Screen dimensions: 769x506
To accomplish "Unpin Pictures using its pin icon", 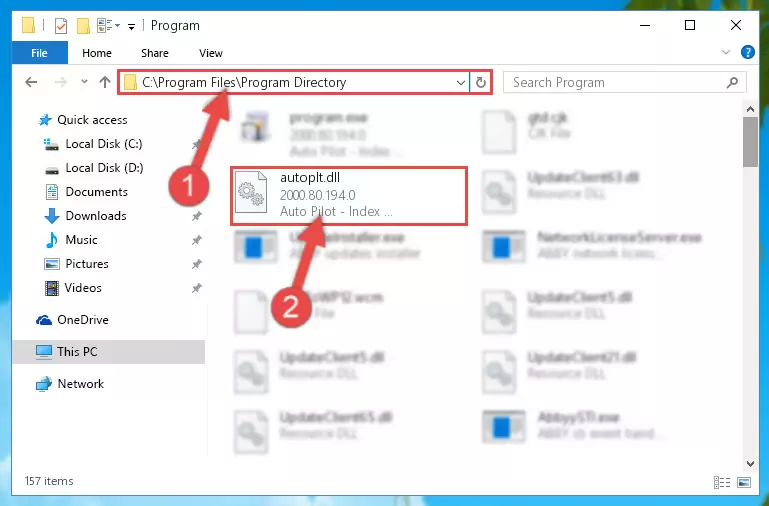I will tap(197, 264).
